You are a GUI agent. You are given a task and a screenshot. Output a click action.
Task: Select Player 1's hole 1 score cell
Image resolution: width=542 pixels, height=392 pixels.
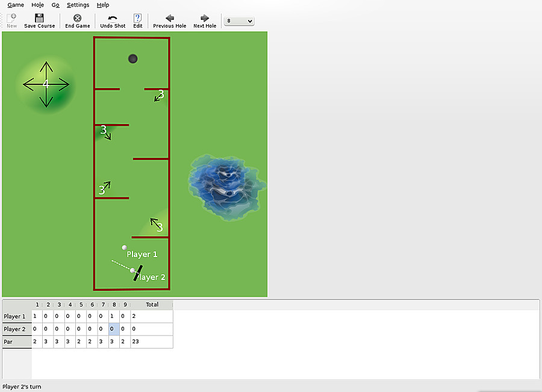click(37, 316)
